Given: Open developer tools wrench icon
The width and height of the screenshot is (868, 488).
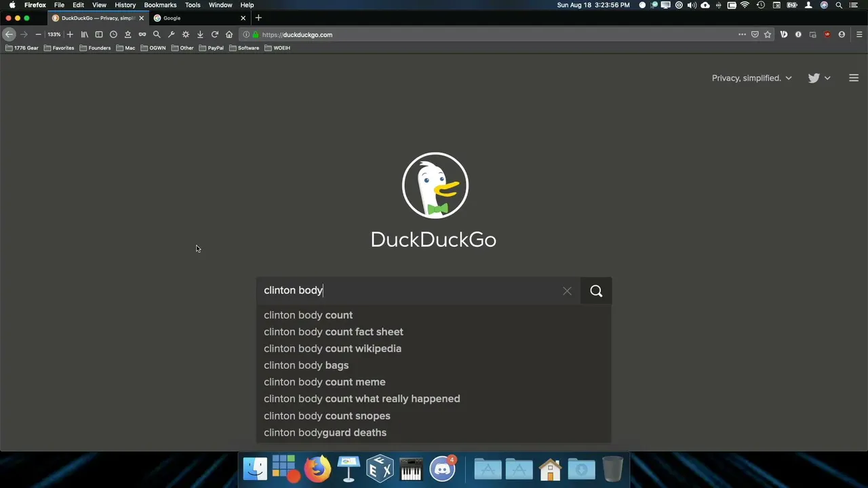Looking at the screenshot, I should click(171, 35).
